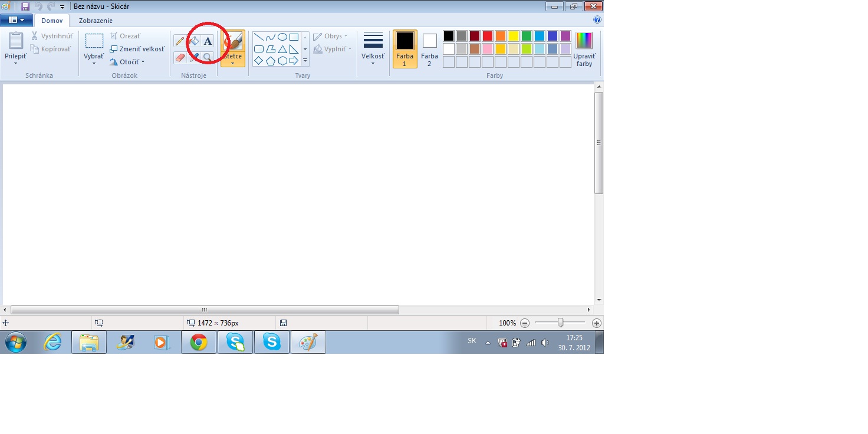Activate Farba 1 color slot
This screenshot has width=868, height=434.
(x=405, y=48)
